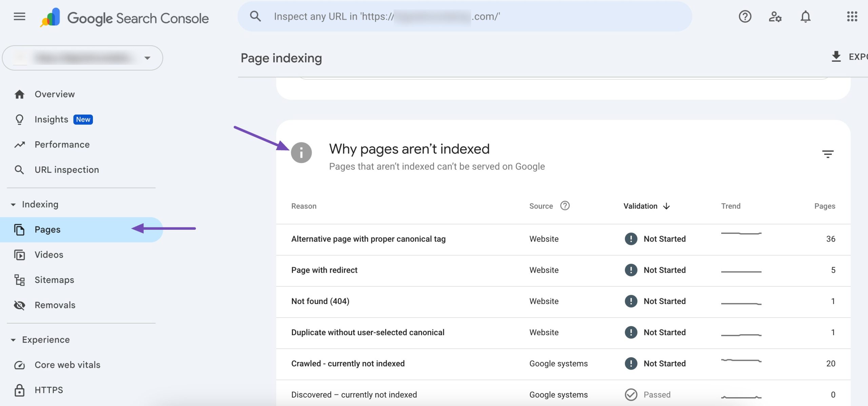Collapse the Indexing section
This screenshot has height=406, width=868.
click(x=13, y=205)
